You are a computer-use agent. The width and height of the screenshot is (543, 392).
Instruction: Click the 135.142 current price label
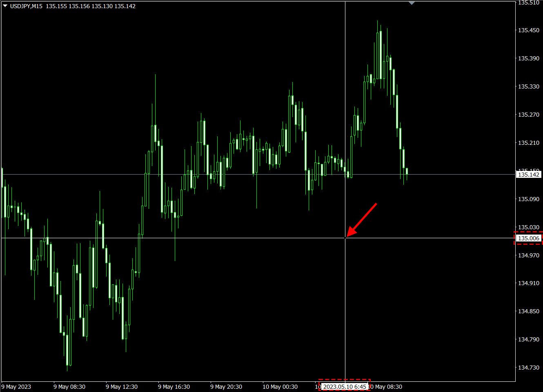coord(529,174)
